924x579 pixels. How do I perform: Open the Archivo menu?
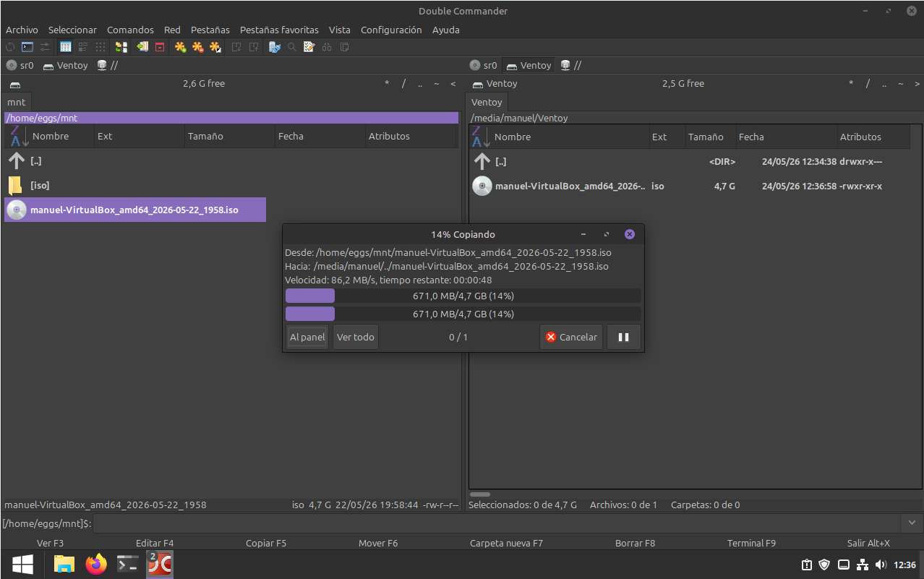pyautogui.click(x=22, y=30)
